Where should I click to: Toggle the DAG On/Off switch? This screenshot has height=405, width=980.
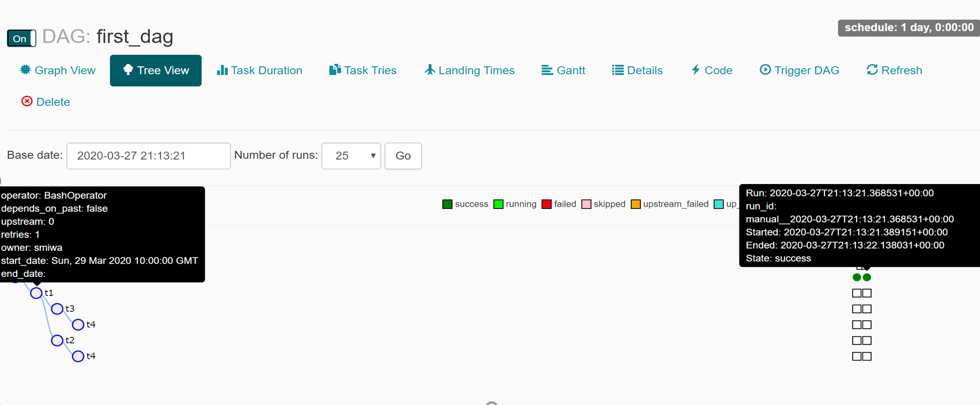point(21,38)
